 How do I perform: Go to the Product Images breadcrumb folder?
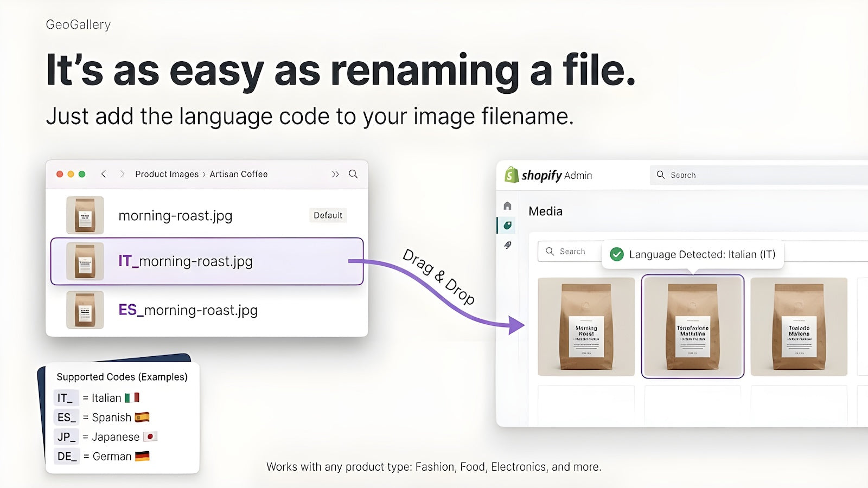pyautogui.click(x=167, y=174)
